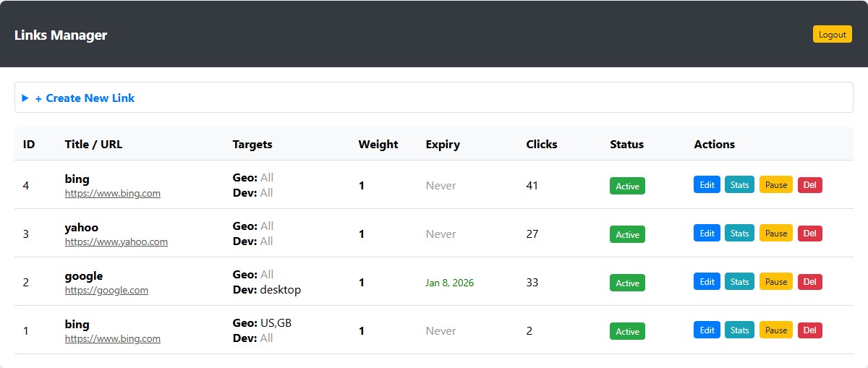Edit the google link row
The width and height of the screenshot is (868, 368).
(707, 281)
